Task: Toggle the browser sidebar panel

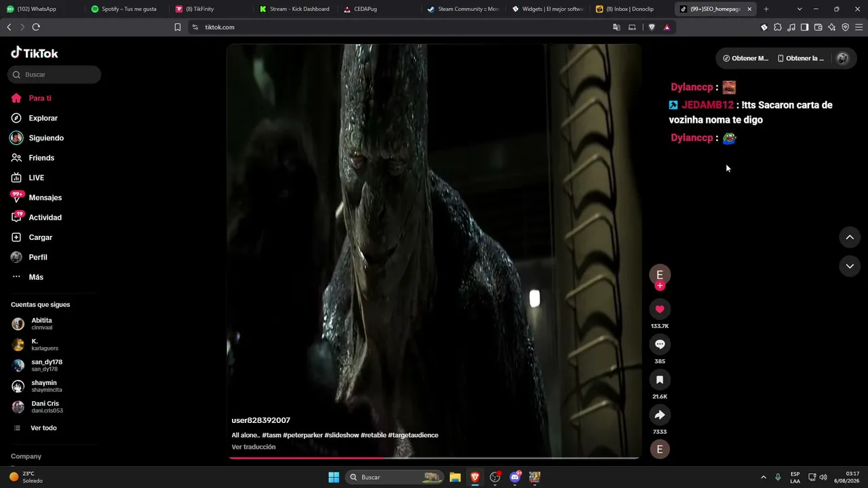Action: tap(805, 27)
